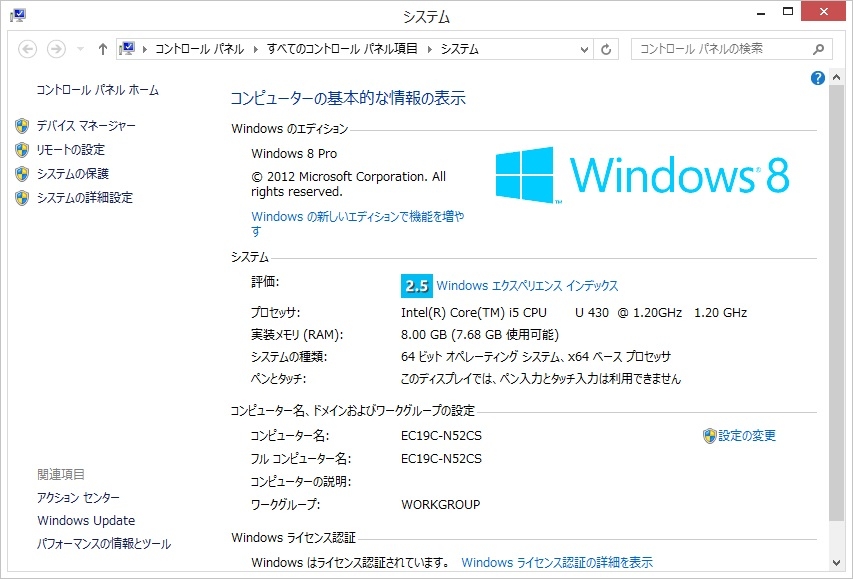Click the WORKGROUP value
Screen dimensions: 853x579
441,504
